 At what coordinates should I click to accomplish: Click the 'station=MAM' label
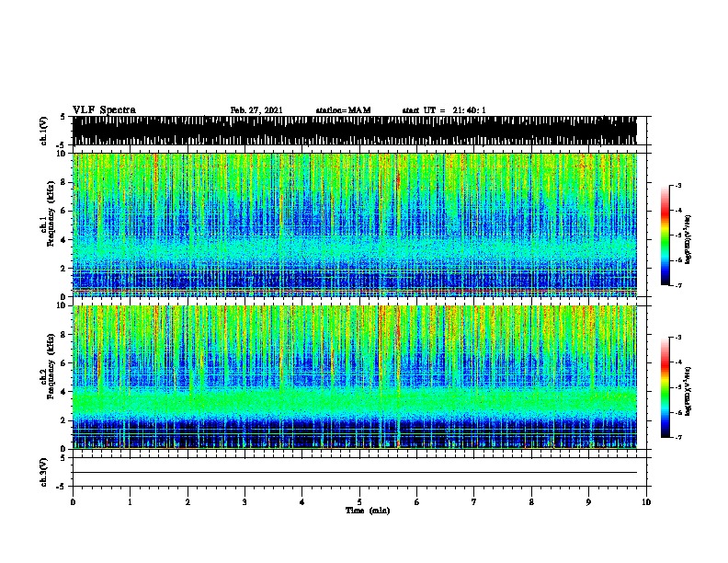(343, 110)
